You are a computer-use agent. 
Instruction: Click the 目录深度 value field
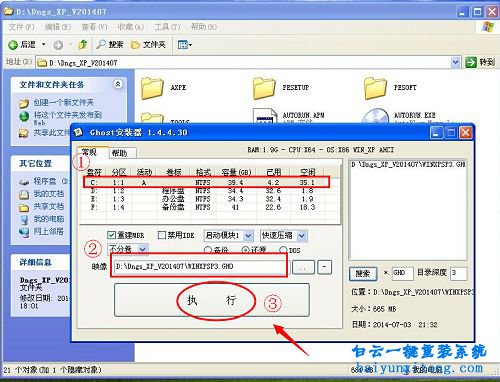[x=458, y=273]
